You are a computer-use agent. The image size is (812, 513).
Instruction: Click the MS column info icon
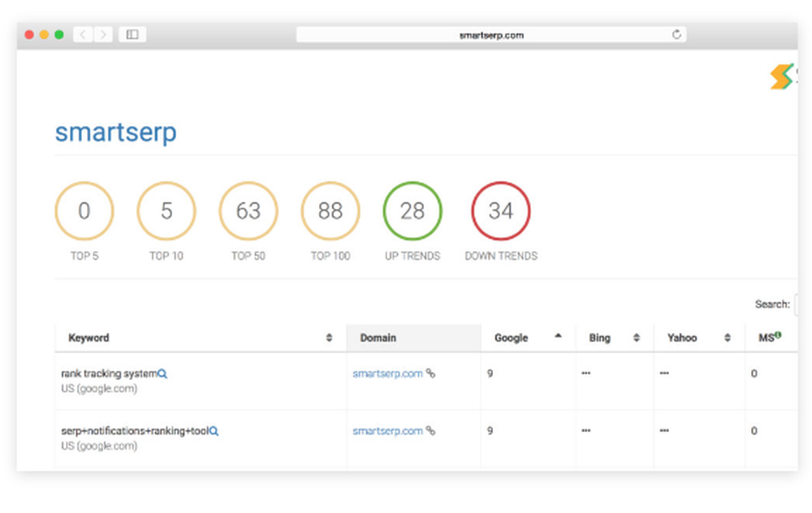tap(778, 335)
